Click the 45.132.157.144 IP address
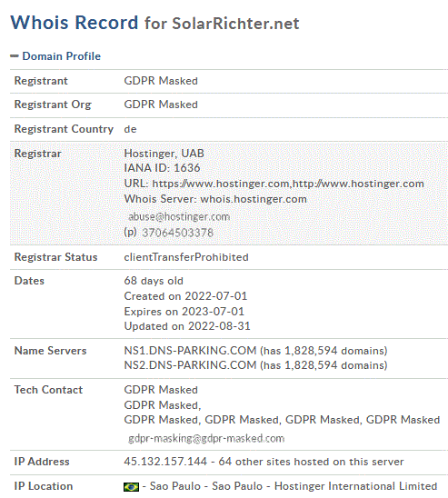The image size is (448, 498). pyautogui.click(x=165, y=462)
